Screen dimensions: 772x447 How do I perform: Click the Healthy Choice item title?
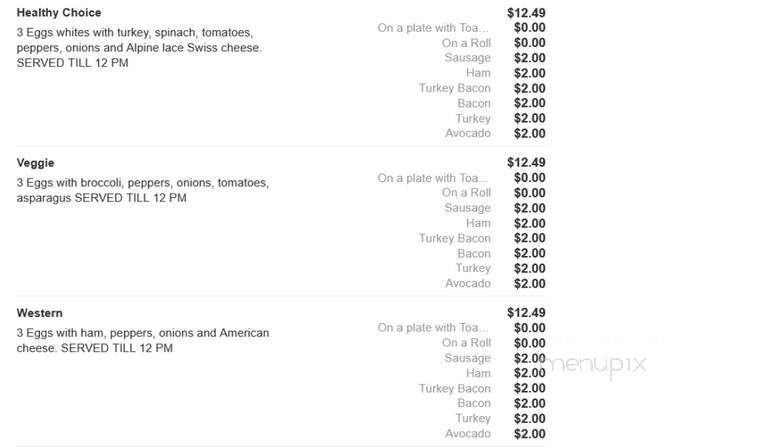(59, 13)
